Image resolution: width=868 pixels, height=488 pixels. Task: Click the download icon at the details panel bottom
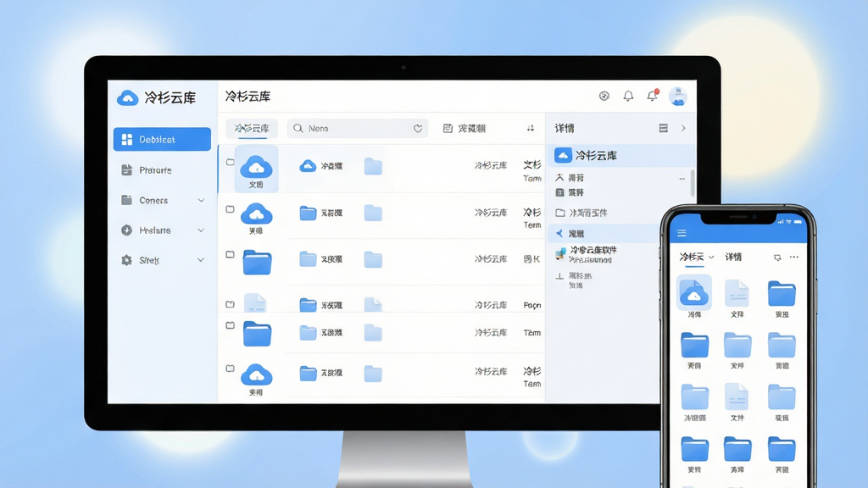[559, 275]
